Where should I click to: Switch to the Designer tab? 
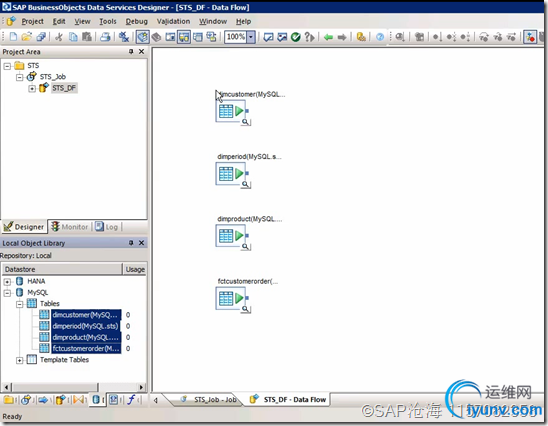point(24,227)
